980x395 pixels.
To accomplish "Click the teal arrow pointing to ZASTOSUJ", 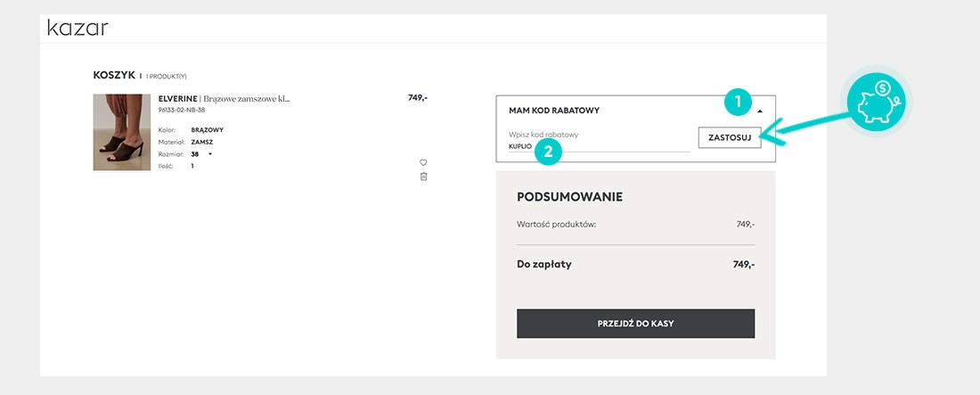I will pos(811,129).
